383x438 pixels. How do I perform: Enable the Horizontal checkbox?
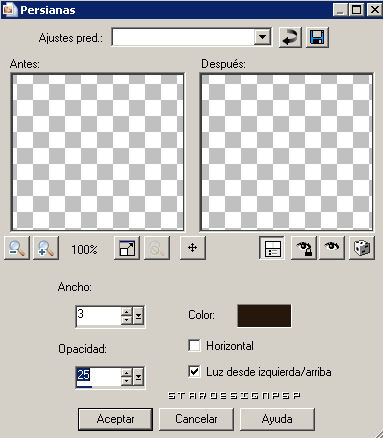[x=194, y=346]
